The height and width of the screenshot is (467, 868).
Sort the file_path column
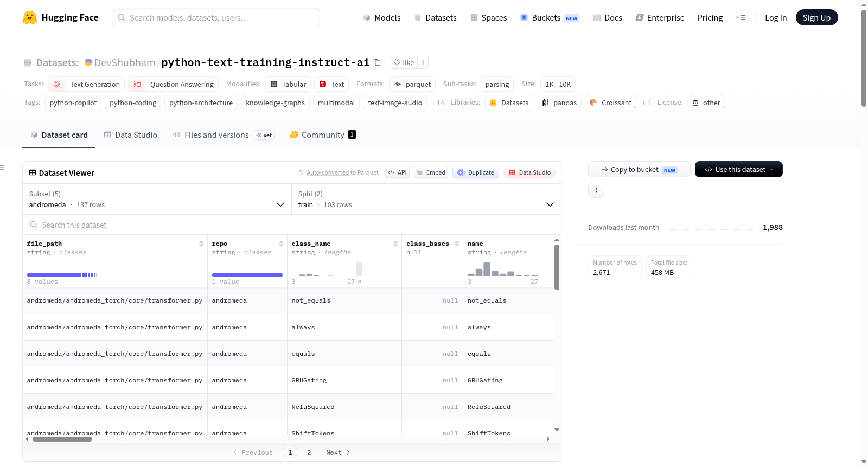coord(201,244)
